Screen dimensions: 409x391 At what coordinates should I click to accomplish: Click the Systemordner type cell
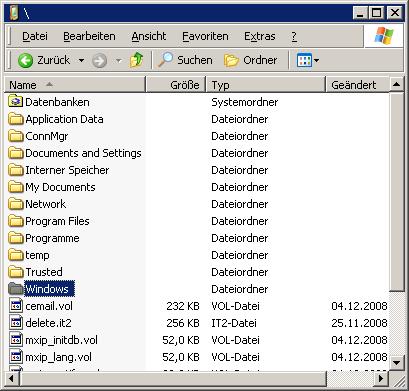coord(245,102)
